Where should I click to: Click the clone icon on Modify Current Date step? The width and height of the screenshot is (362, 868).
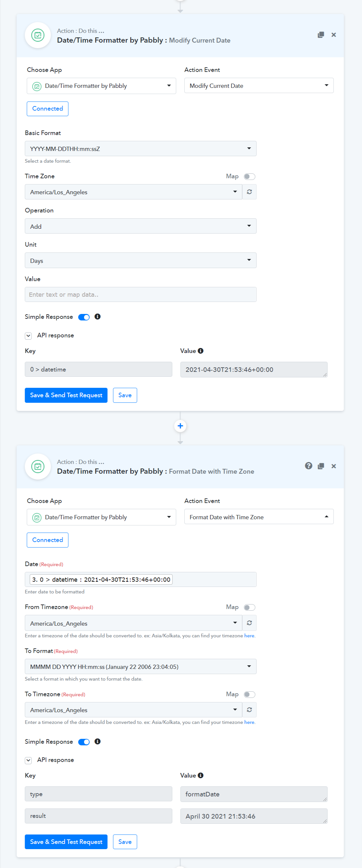[321, 35]
